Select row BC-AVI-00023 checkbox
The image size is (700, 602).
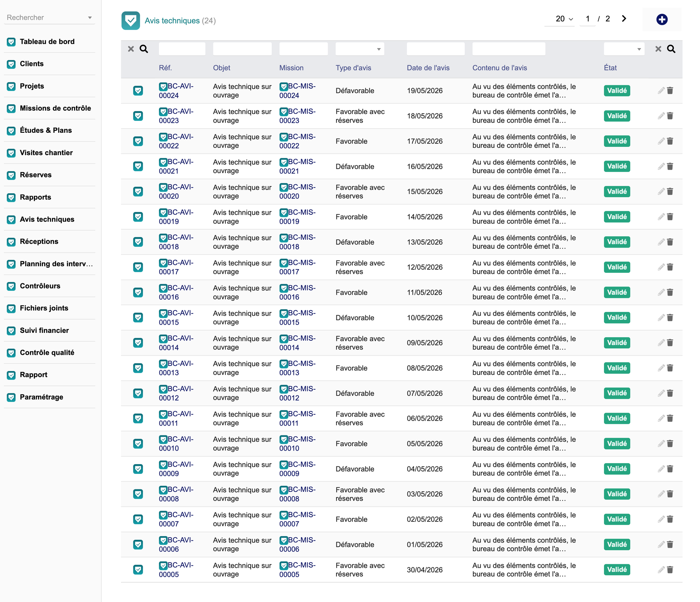click(138, 116)
